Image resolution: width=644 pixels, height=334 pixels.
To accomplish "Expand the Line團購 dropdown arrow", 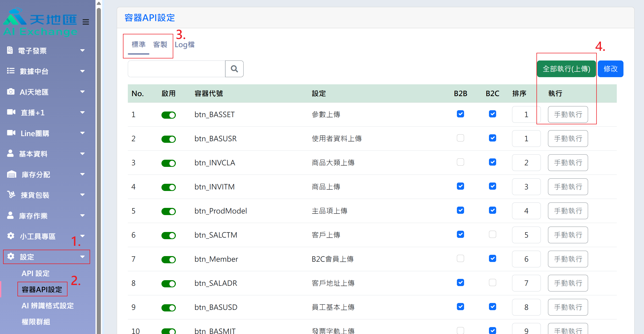I will coord(82,133).
